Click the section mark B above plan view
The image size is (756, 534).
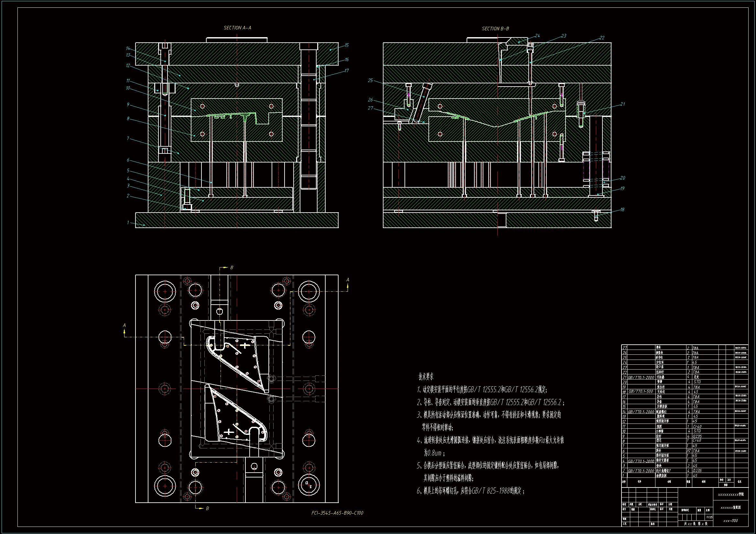[x=232, y=268]
